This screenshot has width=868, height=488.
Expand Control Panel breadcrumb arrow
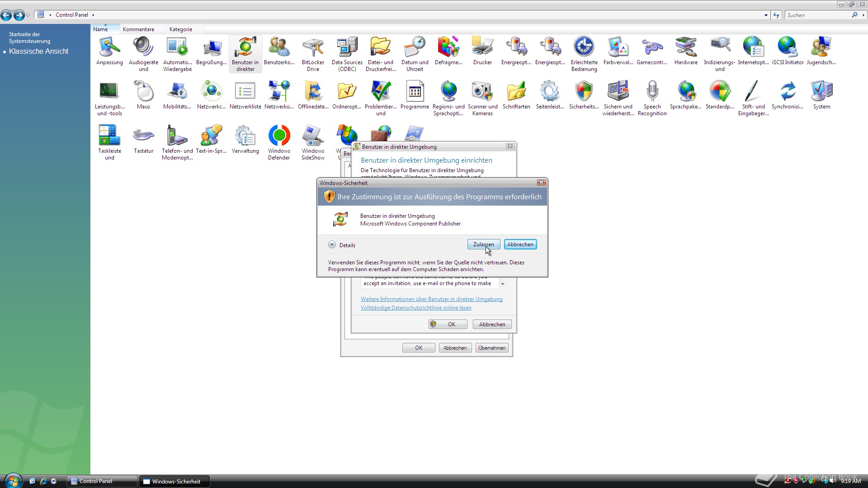tap(93, 15)
